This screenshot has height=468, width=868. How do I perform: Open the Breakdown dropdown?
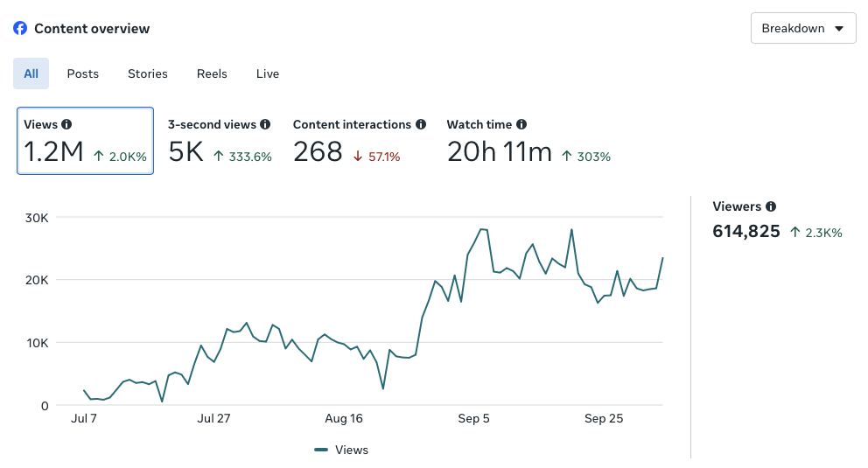click(803, 28)
